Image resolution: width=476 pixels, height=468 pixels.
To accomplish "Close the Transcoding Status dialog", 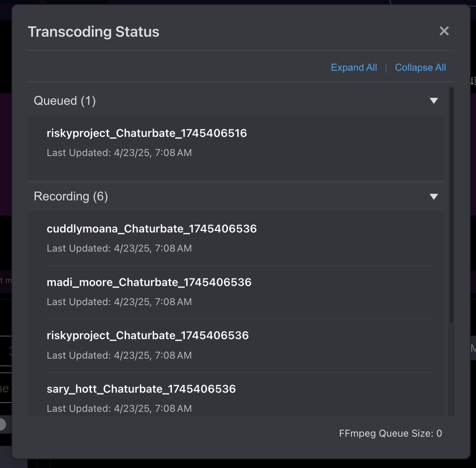I will coord(444,31).
